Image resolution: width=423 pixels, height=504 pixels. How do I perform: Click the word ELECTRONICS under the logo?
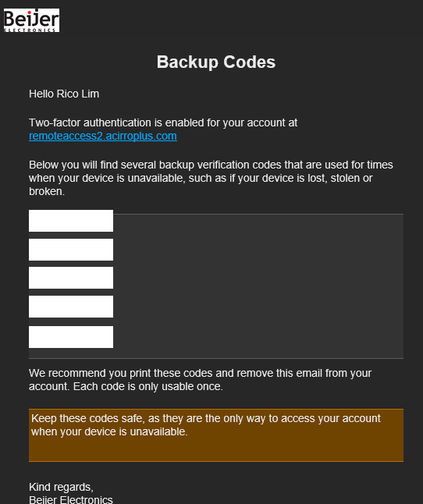click(30, 30)
